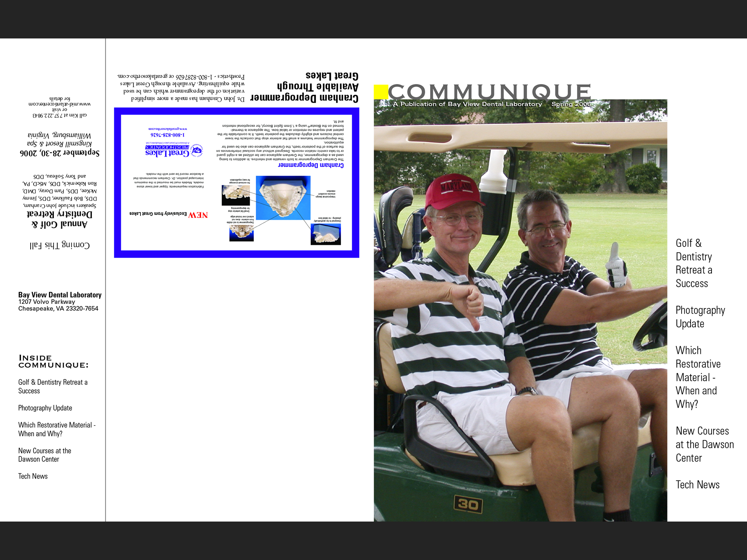Click the Spring 2006 issue date
747x560 pixels.
pyautogui.click(x=571, y=104)
